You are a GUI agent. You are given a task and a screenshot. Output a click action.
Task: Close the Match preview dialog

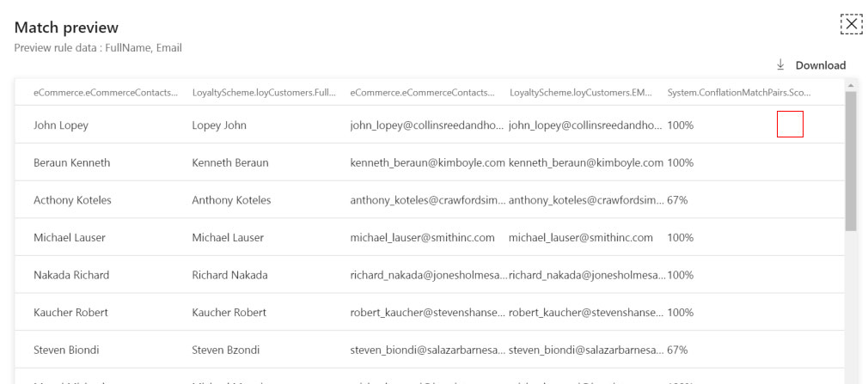click(850, 24)
